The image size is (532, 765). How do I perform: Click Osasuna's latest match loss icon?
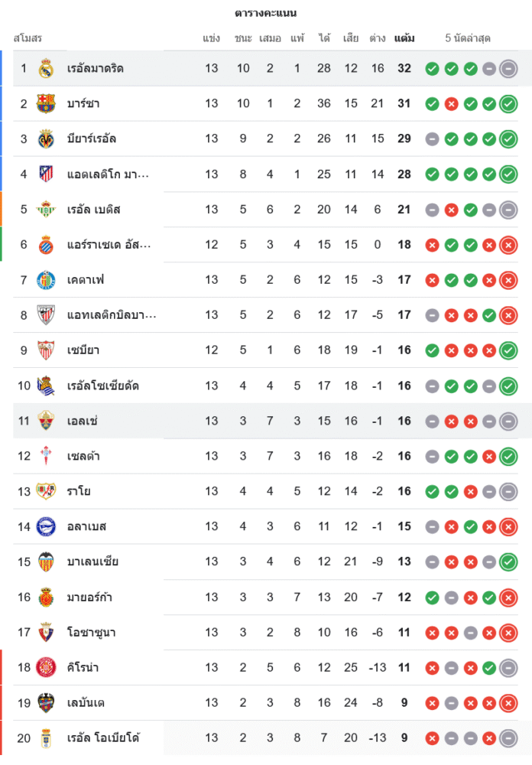coord(508,632)
